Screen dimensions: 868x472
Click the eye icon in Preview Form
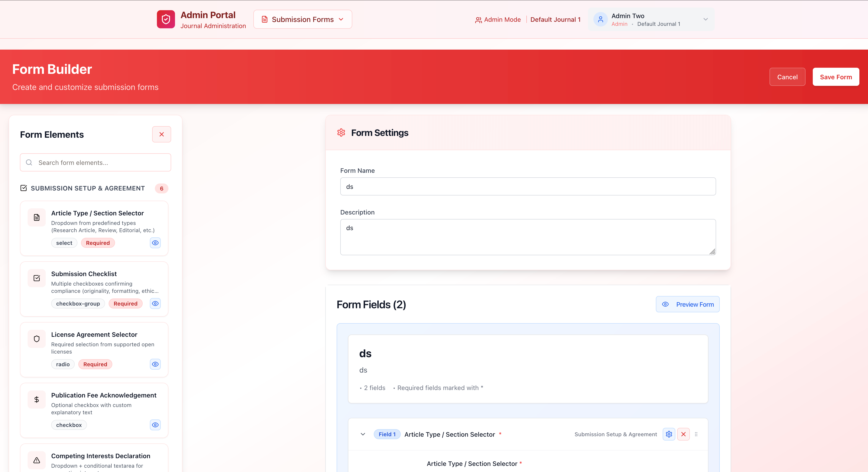coord(665,304)
